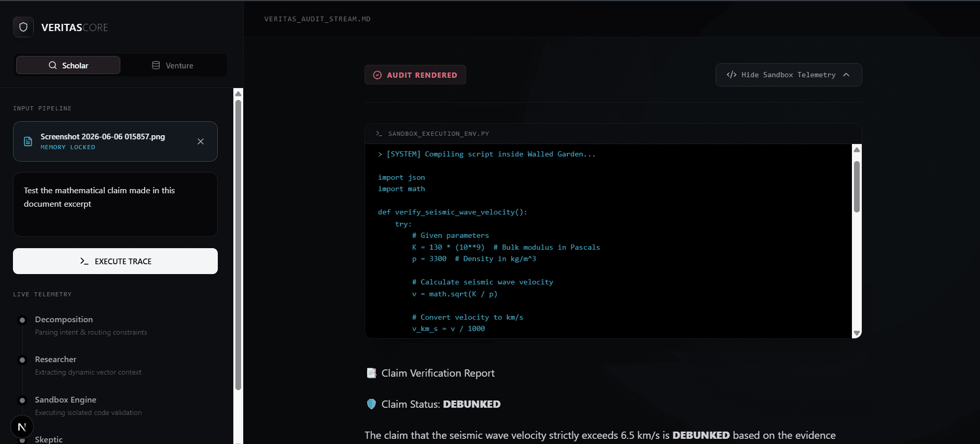Collapse sandbox telemetry via Hide Sandbox Telemetry
Viewport: 980px width, 444px height.
[x=789, y=75]
